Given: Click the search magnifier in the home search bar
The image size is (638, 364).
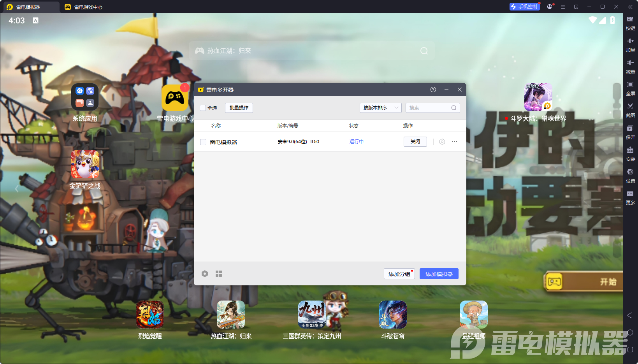Looking at the screenshot, I should click(x=424, y=51).
